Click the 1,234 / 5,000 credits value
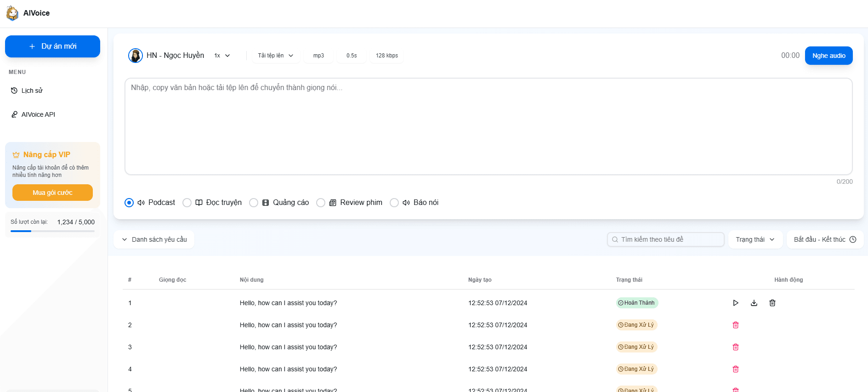The width and height of the screenshot is (868, 392). pyautogui.click(x=76, y=222)
